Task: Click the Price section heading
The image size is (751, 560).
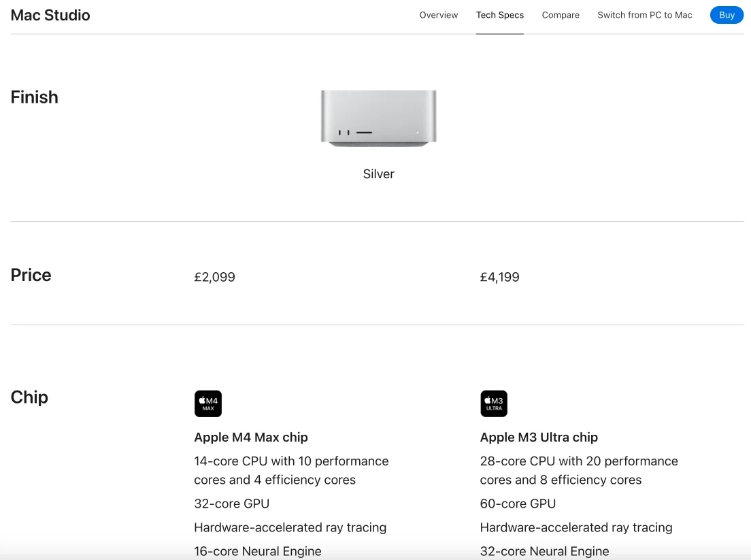Action: [x=31, y=275]
